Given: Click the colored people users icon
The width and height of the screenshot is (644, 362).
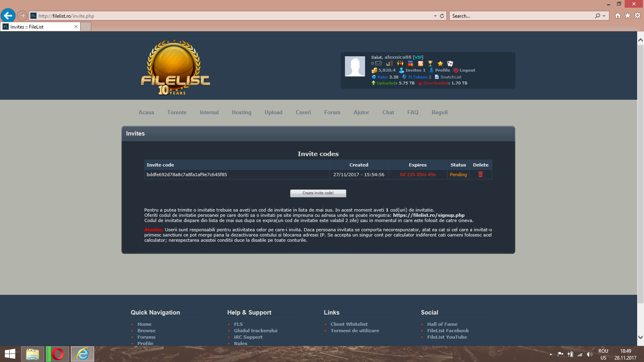Looking at the screenshot, I should [400, 64].
